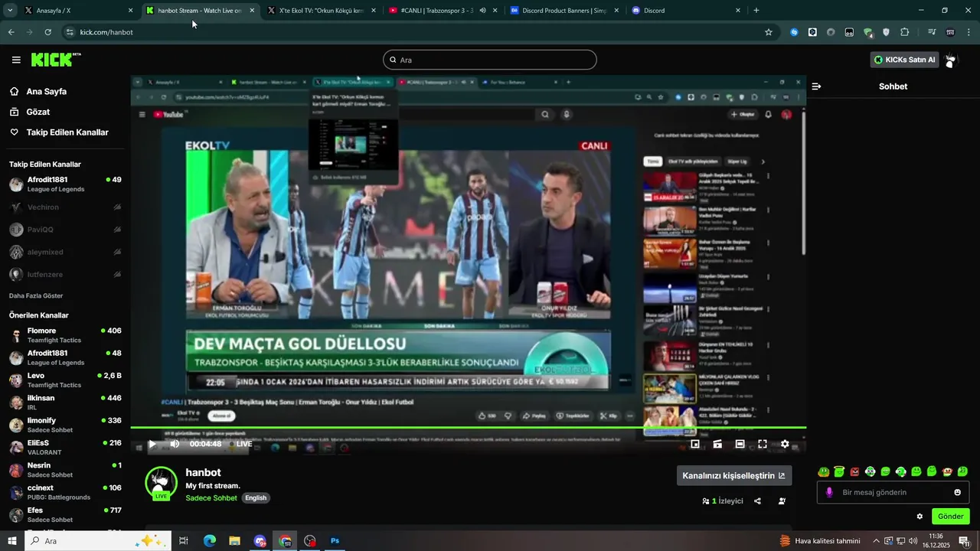Viewport: 980px width, 551px height.
Task: Click Kanalınızı kişiselleştirin button
Action: click(734, 475)
